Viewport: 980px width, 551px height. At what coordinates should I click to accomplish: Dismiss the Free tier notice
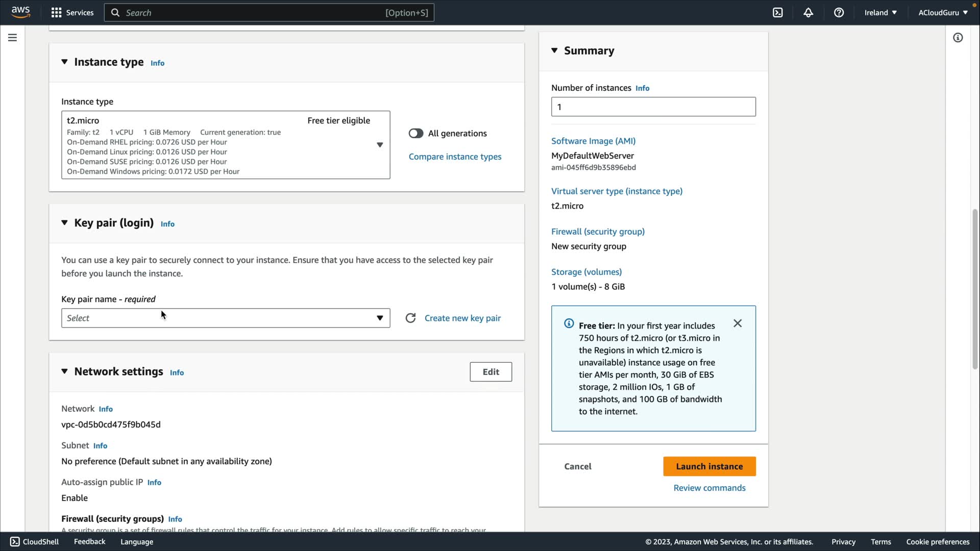pyautogui.click(x=737, y=323)
